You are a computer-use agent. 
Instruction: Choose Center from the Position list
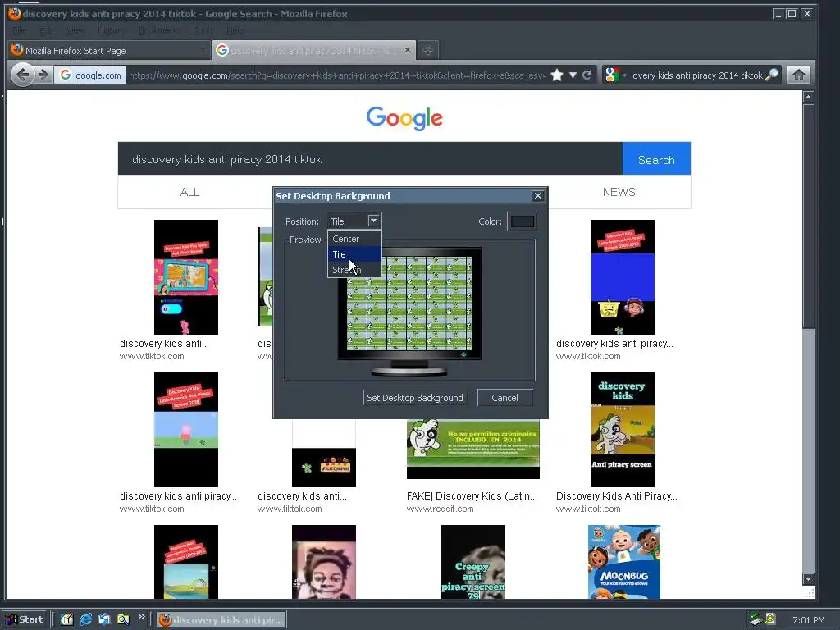[354, 239]
